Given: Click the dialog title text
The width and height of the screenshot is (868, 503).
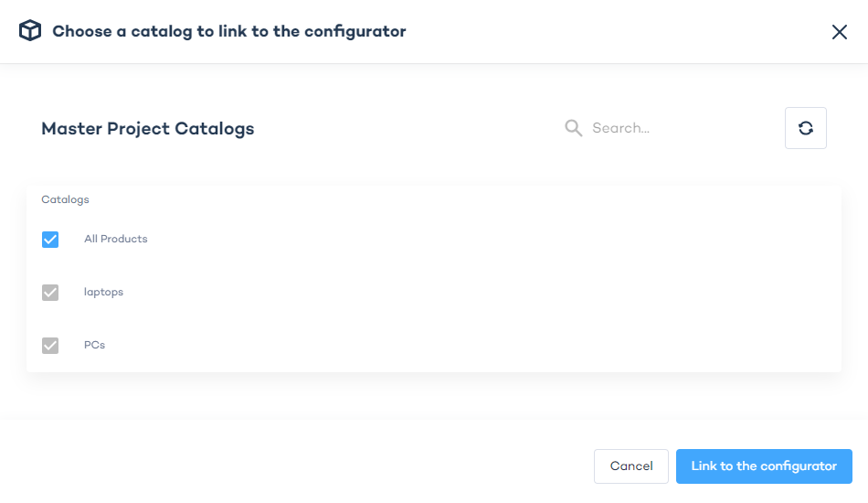Looking at the screenshot, I should click(x=229, y=32).
